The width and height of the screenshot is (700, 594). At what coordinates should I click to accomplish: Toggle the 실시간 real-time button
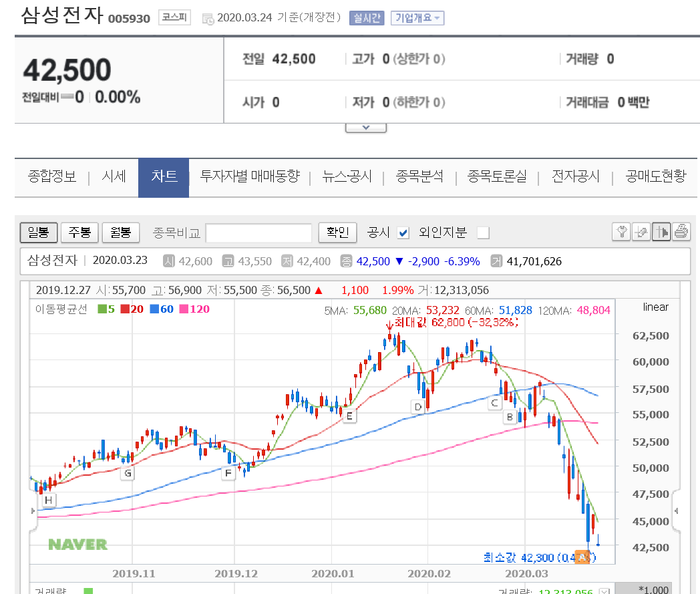(x=367, y=18)
